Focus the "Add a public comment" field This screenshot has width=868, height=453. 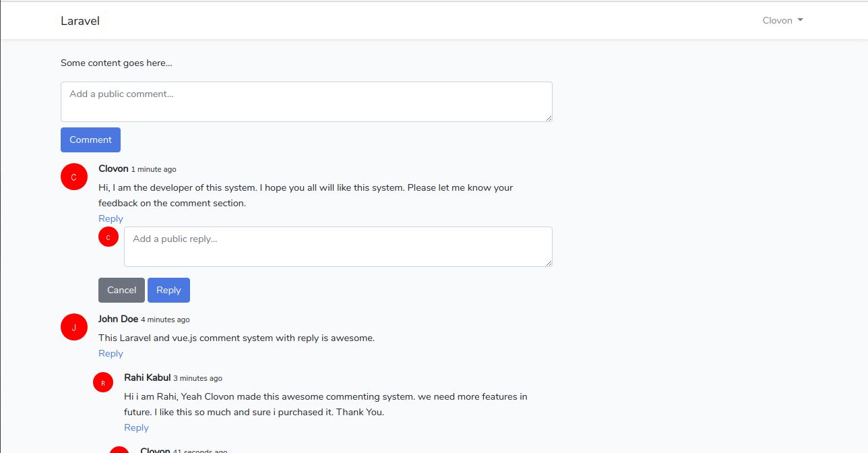point(306,101)
